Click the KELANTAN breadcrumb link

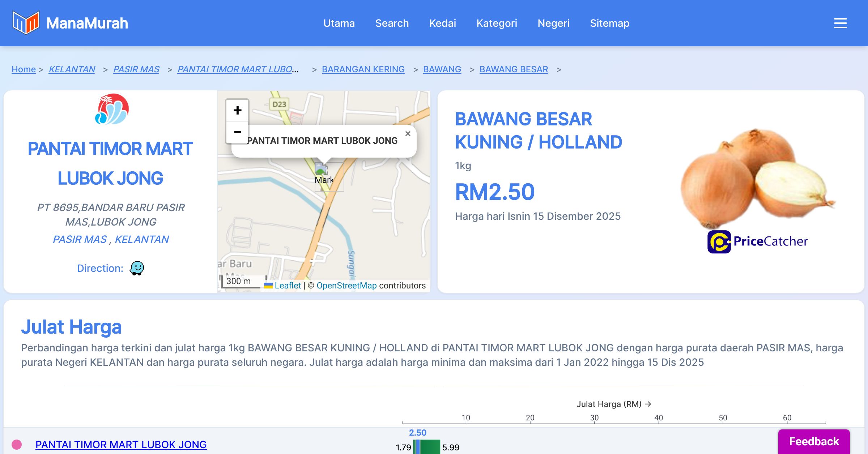72,69
